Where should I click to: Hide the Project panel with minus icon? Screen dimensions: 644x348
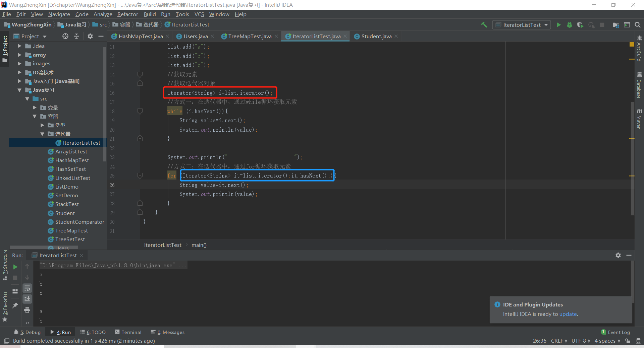[101, 36]
